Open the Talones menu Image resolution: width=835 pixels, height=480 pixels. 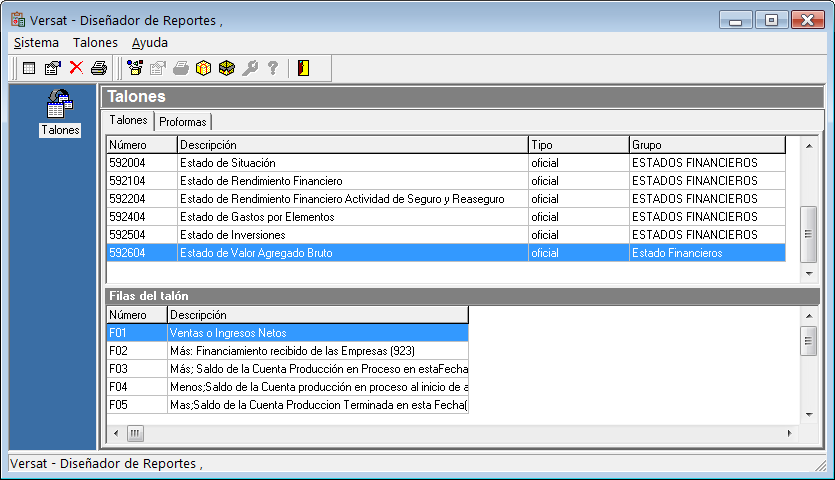click(x=95, y=43)
